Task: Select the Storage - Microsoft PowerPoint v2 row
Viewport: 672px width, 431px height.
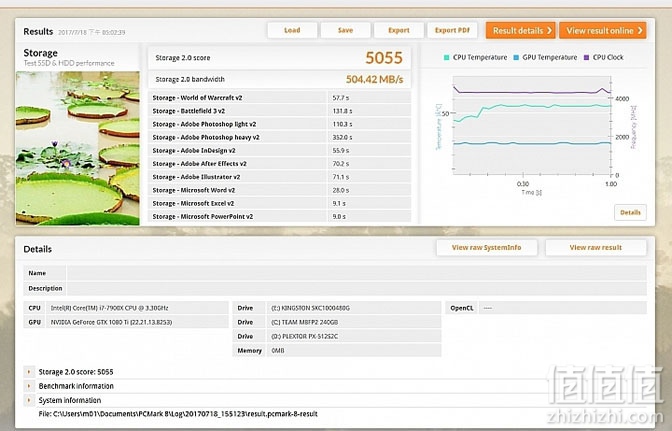Action: tap(279, 217)
